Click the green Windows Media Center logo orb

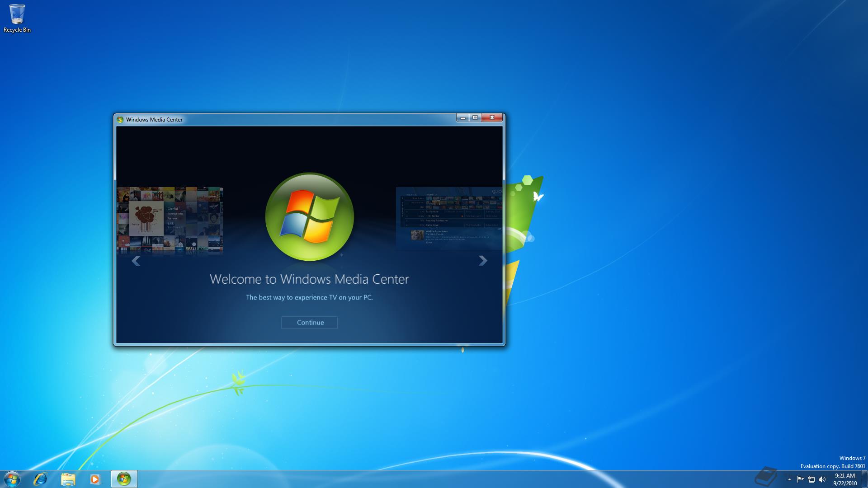tap(310, 216)
